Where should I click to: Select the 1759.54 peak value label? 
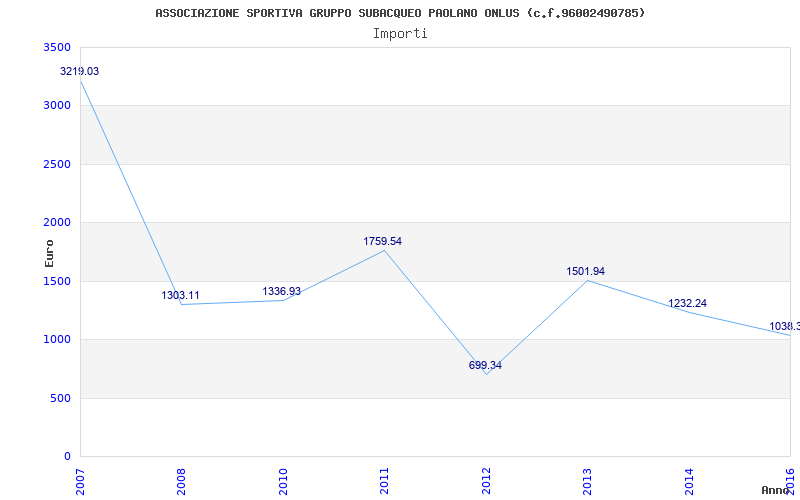[x=383, y=241]
